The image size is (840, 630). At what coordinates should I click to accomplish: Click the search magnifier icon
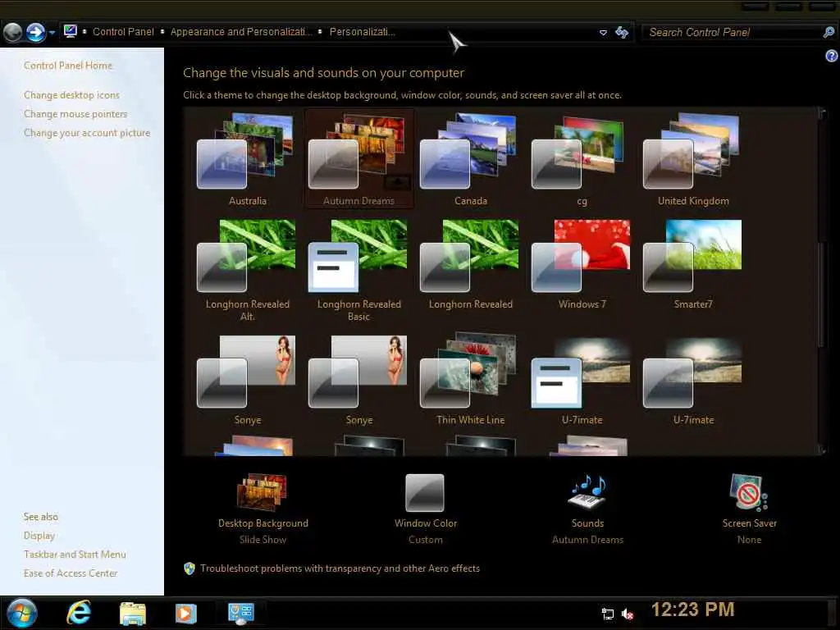(829, 32)
